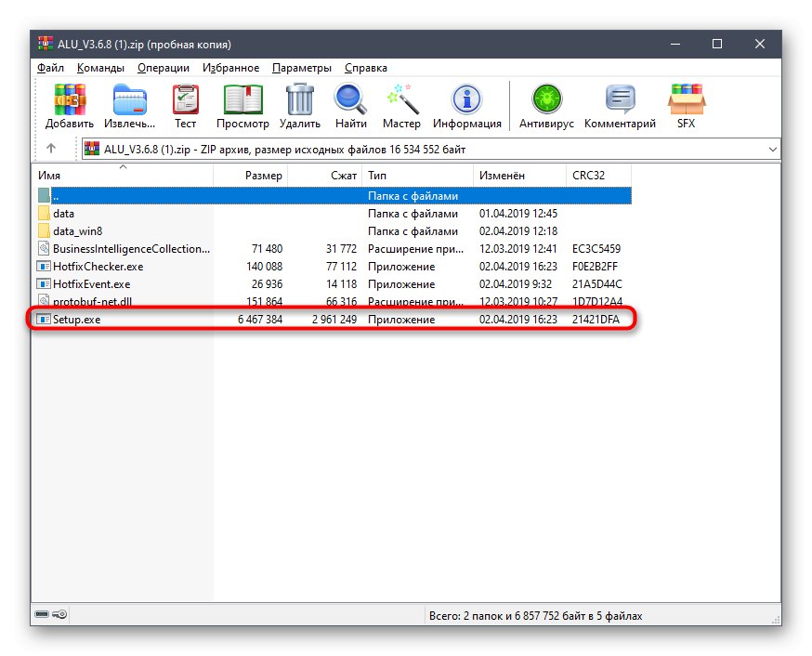Click the Setup.exe file icon
812x656 pixels.
coord(44,319)
